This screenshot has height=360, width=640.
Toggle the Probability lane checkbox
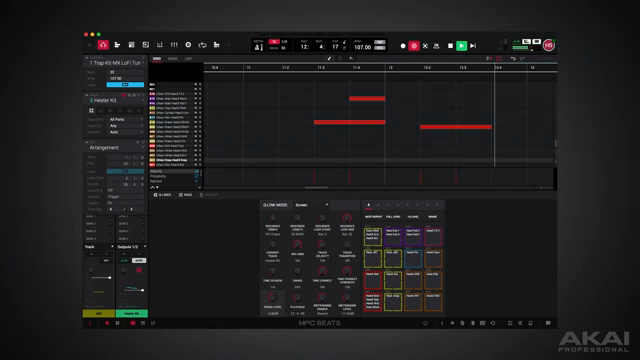coord(197,176)
